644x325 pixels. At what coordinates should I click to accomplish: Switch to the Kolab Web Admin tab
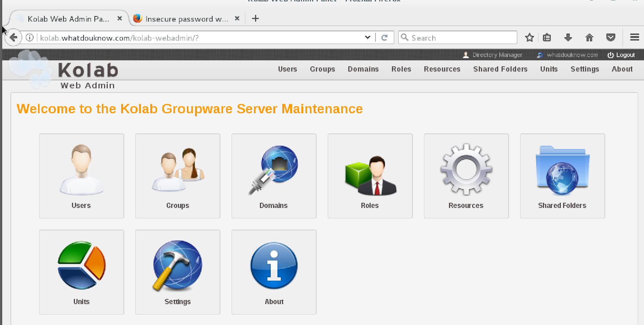[x=68, y=19]
